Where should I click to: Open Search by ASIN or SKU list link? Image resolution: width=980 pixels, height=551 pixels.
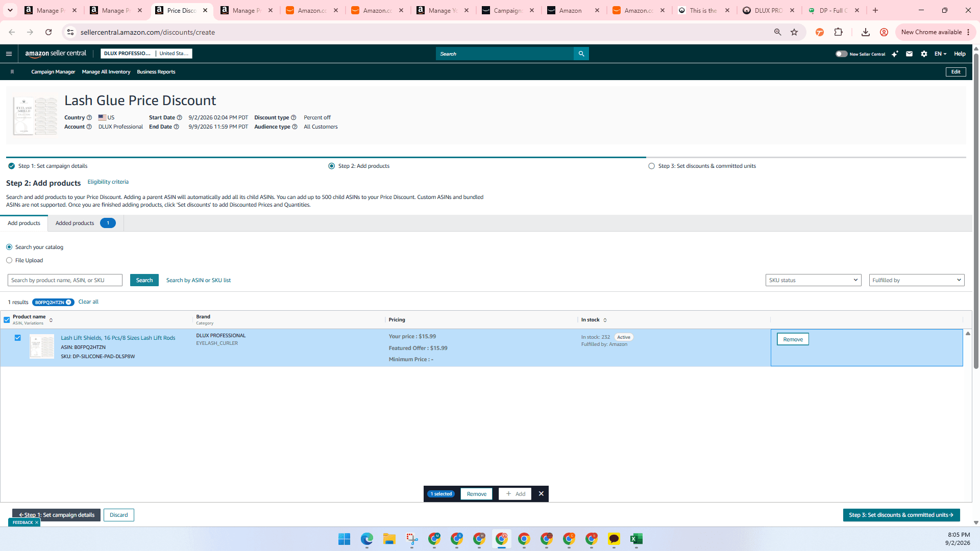(x=199, y=280)
